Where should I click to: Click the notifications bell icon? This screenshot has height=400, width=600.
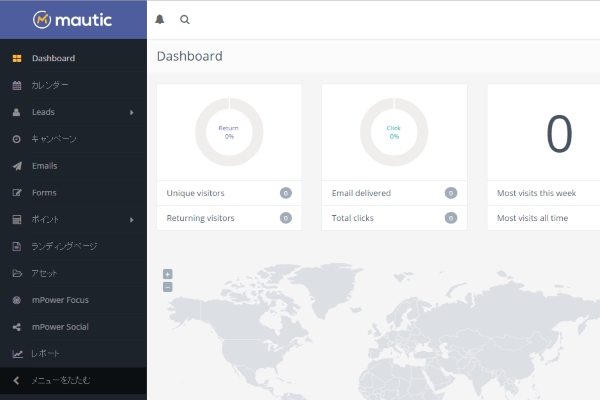tap(160, 19)
